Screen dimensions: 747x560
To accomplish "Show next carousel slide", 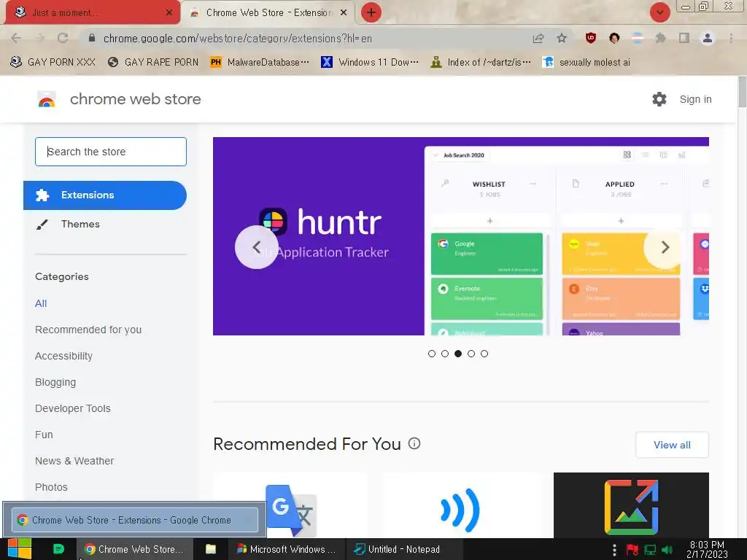I will coord(665,247).
